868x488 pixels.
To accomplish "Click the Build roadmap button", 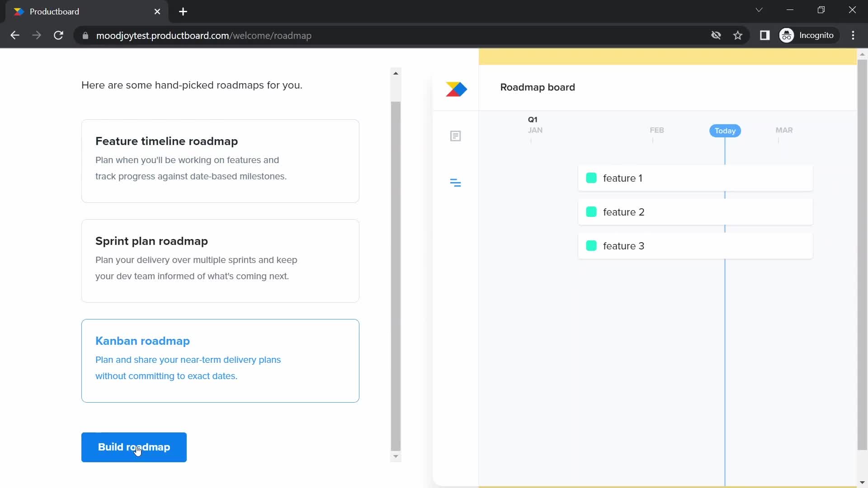I will tap(134, 447).
